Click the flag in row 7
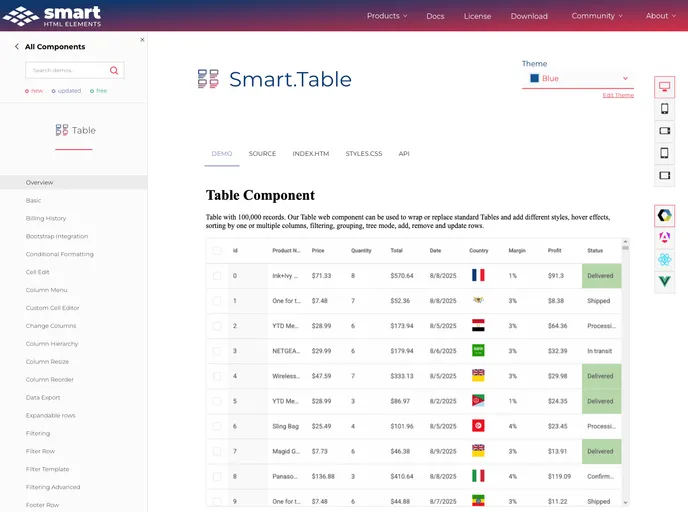Screen dimensions: 688x512 [x=478, y=451]
